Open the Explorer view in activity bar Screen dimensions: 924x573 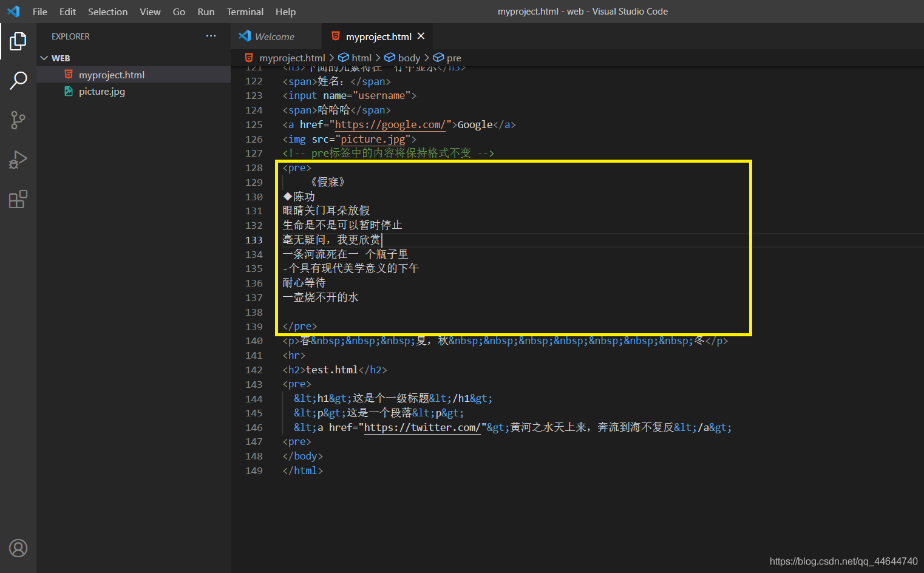pyautogui.click(x=18, y=41)
